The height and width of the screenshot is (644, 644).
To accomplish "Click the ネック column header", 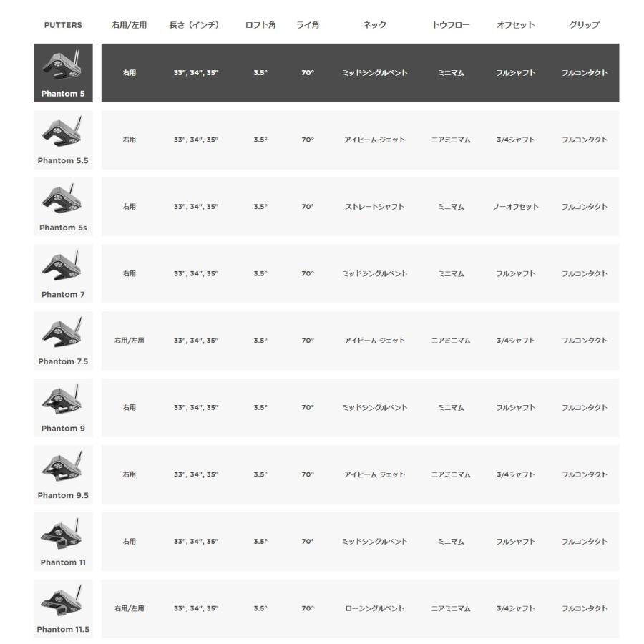I will point(374,25).
